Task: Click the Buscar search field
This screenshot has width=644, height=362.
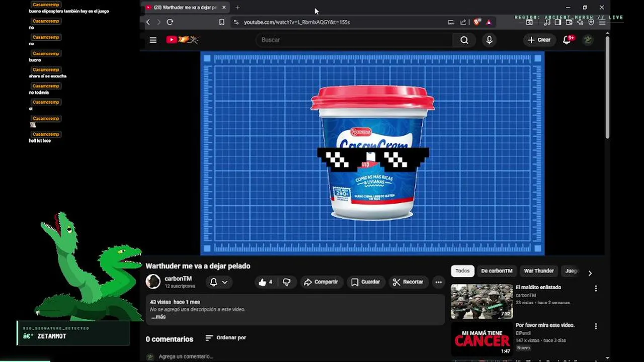Action: (355, 40)
